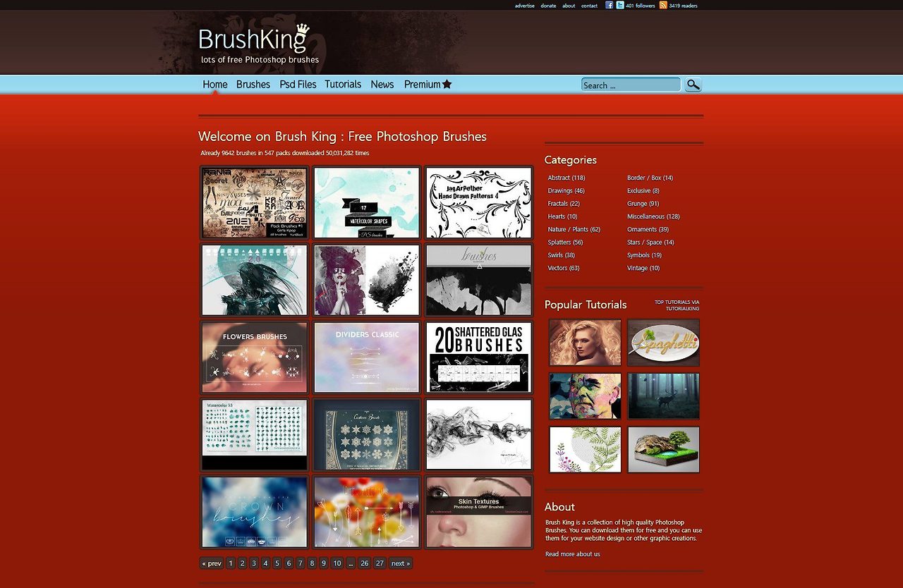Image resolution: width=903 pixels, height=588 pixels.
Task: Open the Border / Box (14) category
Action: (x=650, y=178)
